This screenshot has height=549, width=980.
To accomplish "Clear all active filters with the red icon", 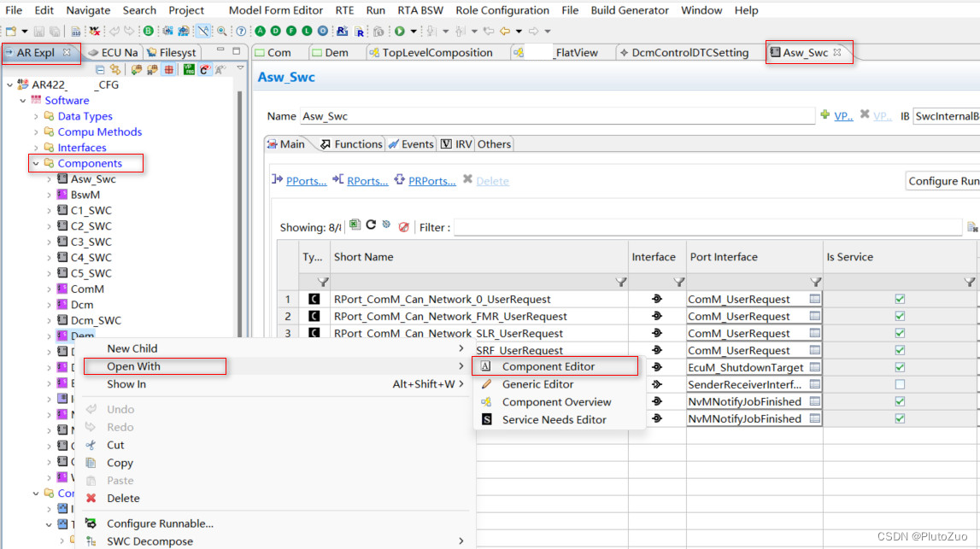I will pyautogui.click(x=403, y=224).
